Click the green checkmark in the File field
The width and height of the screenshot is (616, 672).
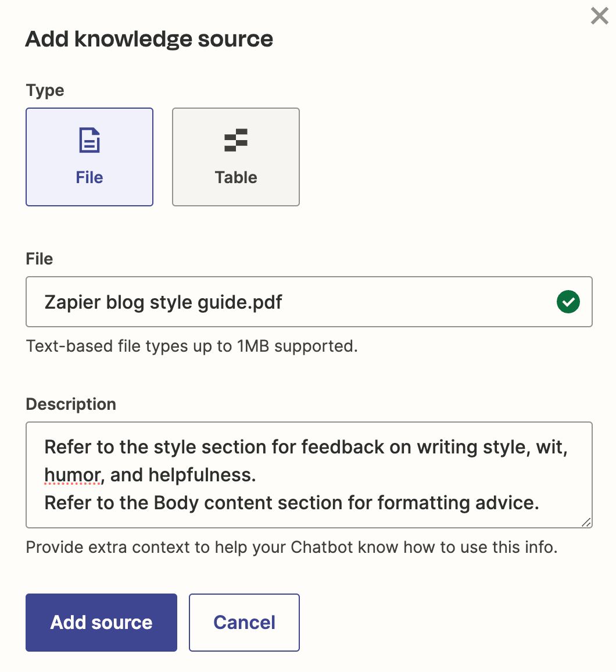click(x=568, y=302)
